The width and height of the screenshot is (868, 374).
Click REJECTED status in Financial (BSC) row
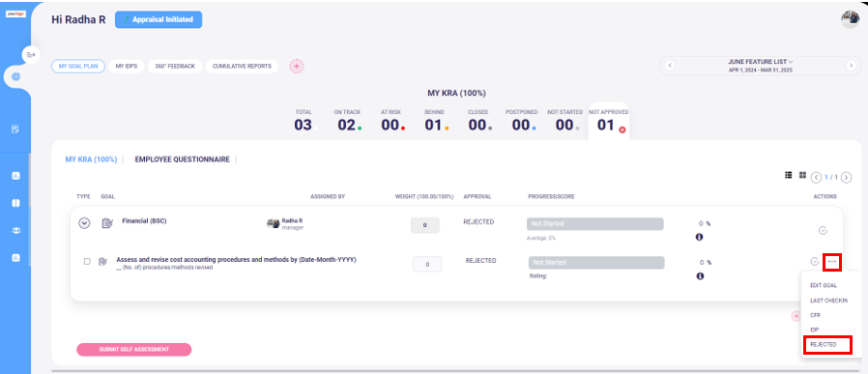[x=478, y=222]
